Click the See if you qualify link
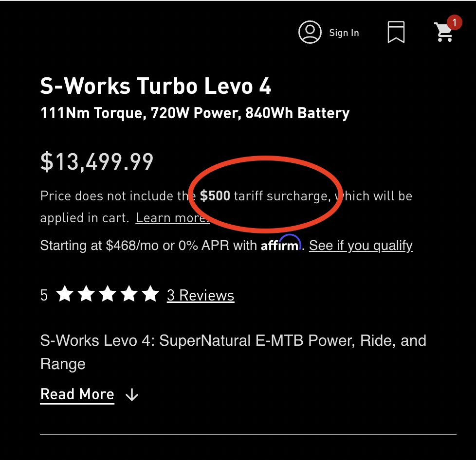The width and height of the screenshot is (476, 460). [x=361, y=246]
